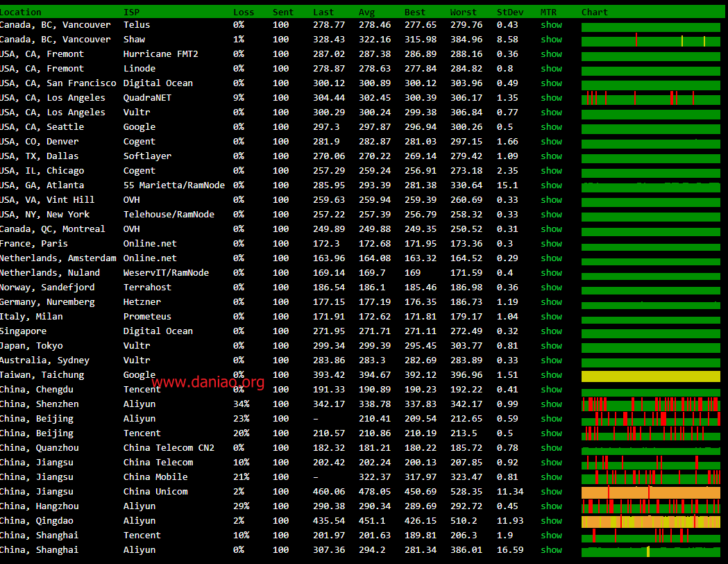Viewport: 728px width, 564px height.
Task: Open show link for Telehouse/RamNode New York
Action: click(551, 214)
